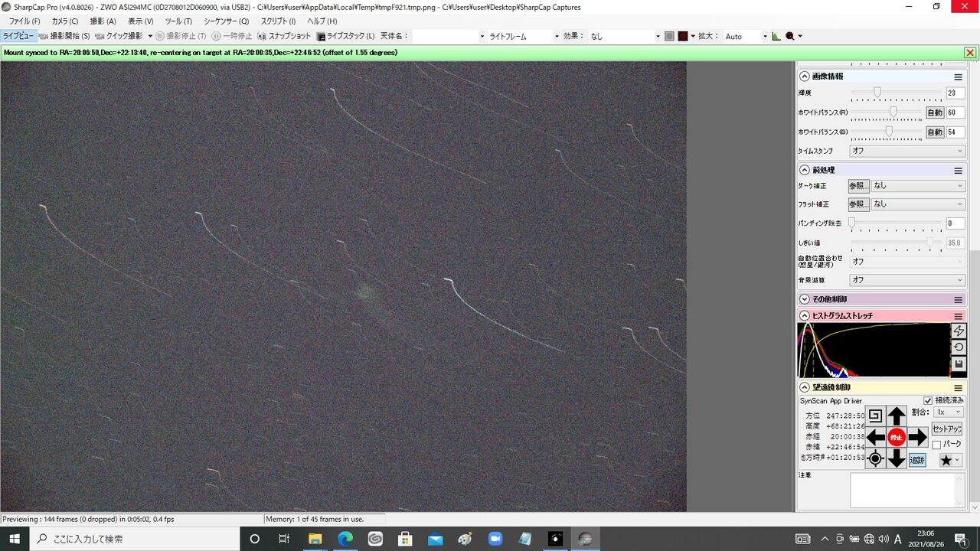Click the red reticule overlay icon
This screenshot has height=551, width=980.
[683, 36]
